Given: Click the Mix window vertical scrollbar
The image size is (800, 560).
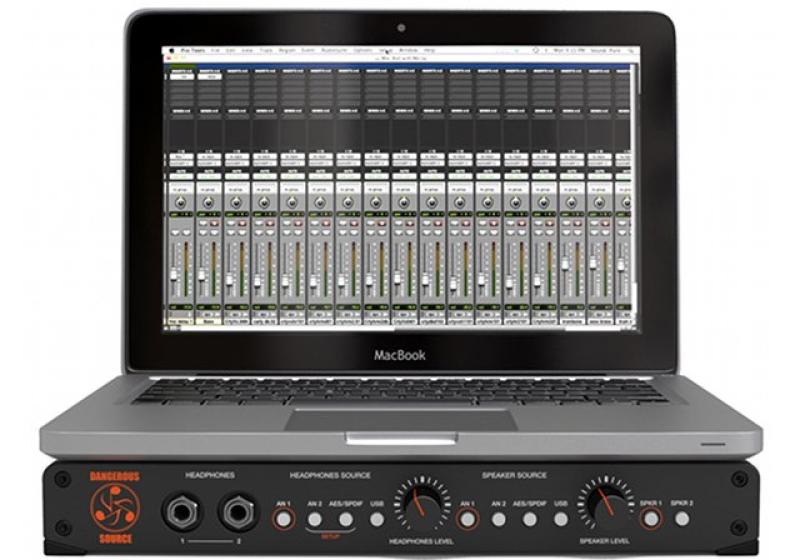Looking at the screenshot, I should [x=634, y=196].
